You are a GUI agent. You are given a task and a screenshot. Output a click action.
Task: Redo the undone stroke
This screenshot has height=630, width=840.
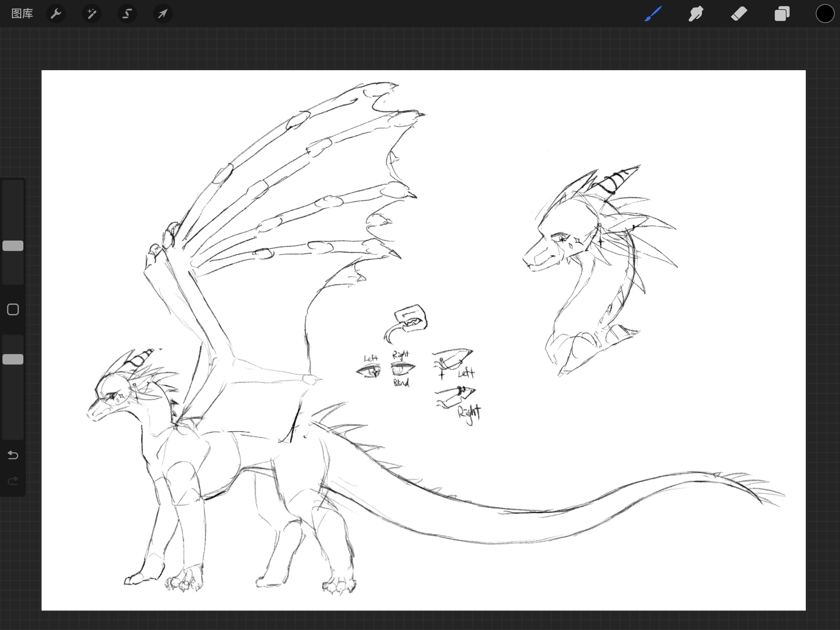(x=13, y=481)
